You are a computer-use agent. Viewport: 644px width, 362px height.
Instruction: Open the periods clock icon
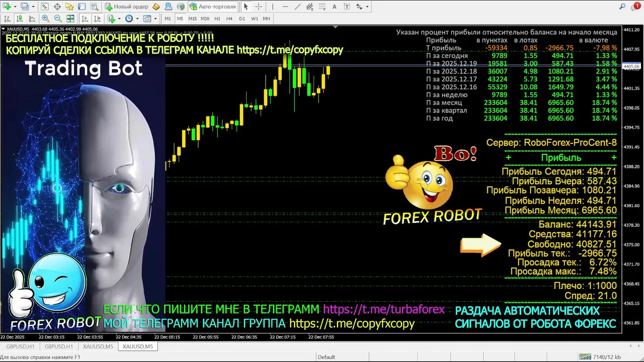point(129,19)
